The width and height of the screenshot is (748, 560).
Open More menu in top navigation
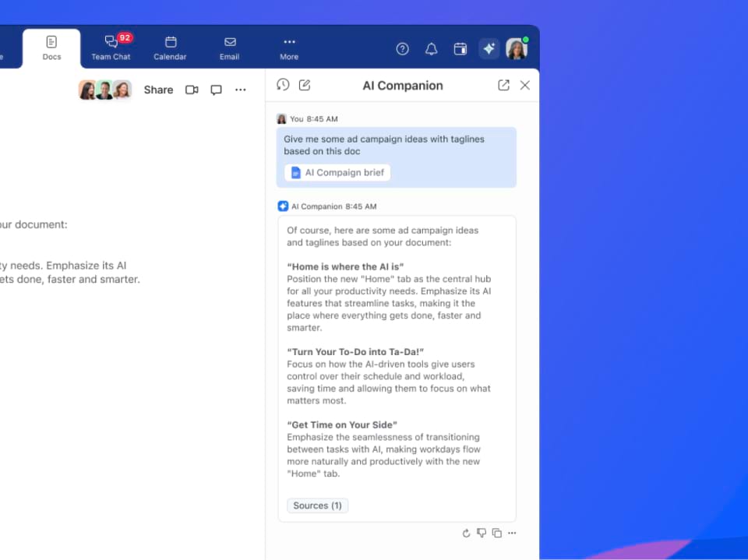coord(289,48)
